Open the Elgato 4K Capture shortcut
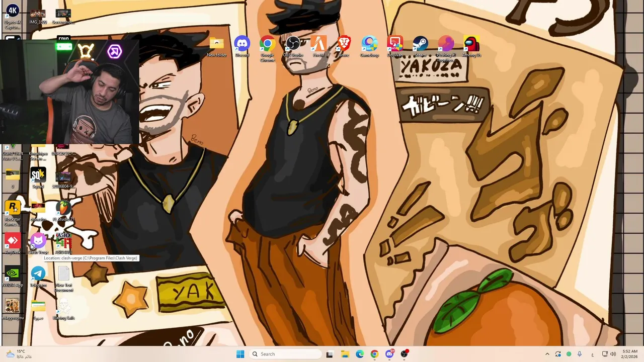This screenshot has width=644, height=362. (13, 16)
